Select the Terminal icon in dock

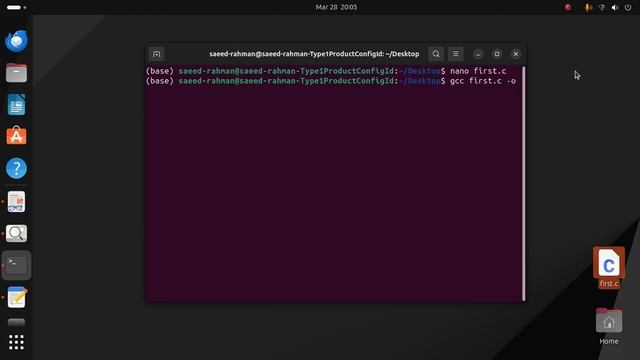coord(16,265)
